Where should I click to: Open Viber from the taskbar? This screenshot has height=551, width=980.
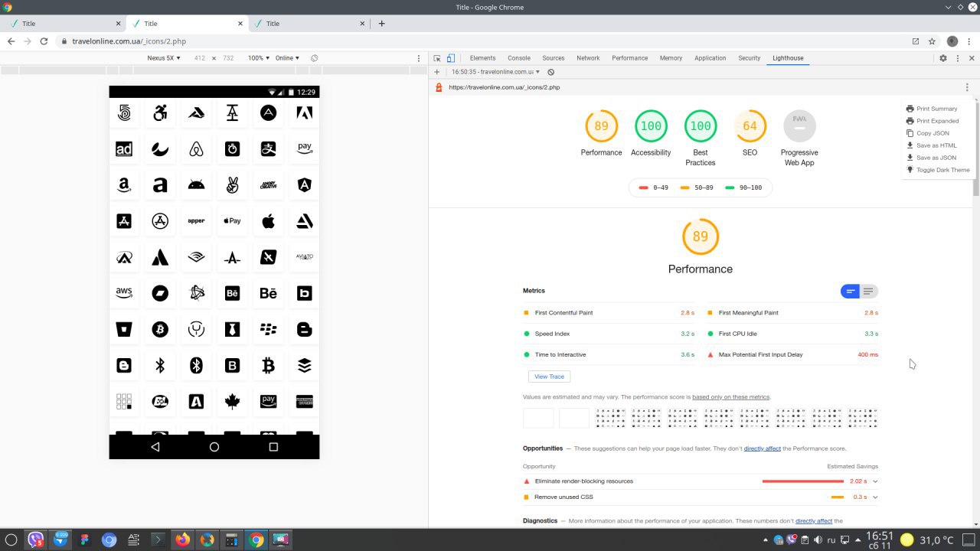[36, 540]
